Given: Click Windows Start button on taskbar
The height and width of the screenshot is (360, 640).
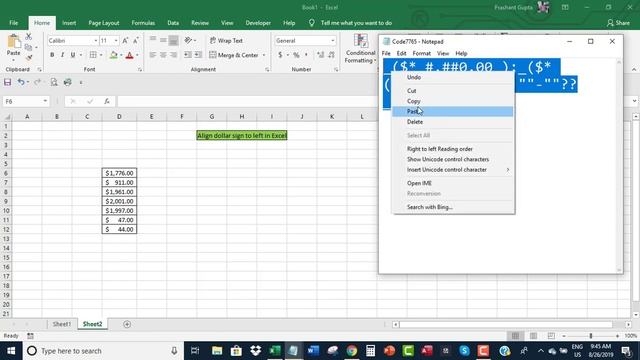Looking at the screenshot, I should coord(11,351).
